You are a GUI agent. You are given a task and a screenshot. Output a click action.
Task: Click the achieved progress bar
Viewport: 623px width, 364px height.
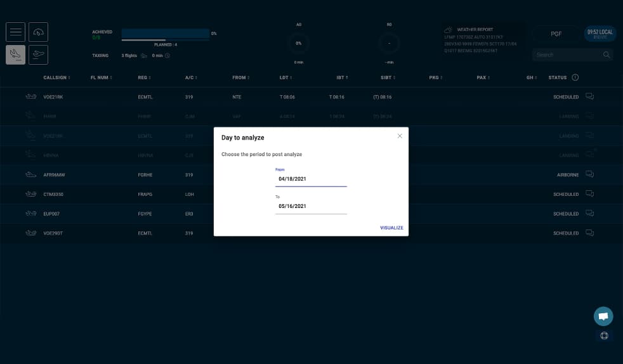click(x=166, y=34)
